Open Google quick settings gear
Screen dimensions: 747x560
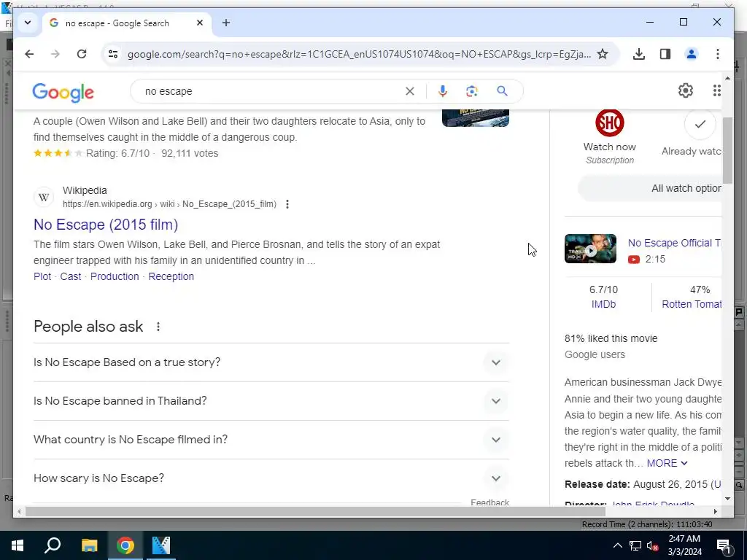click(x=686, y=90)
